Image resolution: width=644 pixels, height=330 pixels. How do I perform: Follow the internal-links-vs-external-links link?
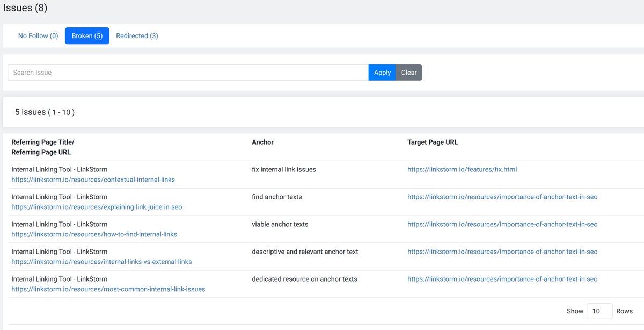point(101,261)
